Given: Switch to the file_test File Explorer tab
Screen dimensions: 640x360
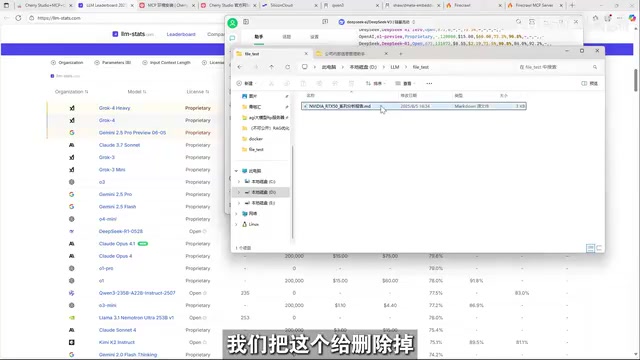Looking at the screenshot, I should point(271,53).
